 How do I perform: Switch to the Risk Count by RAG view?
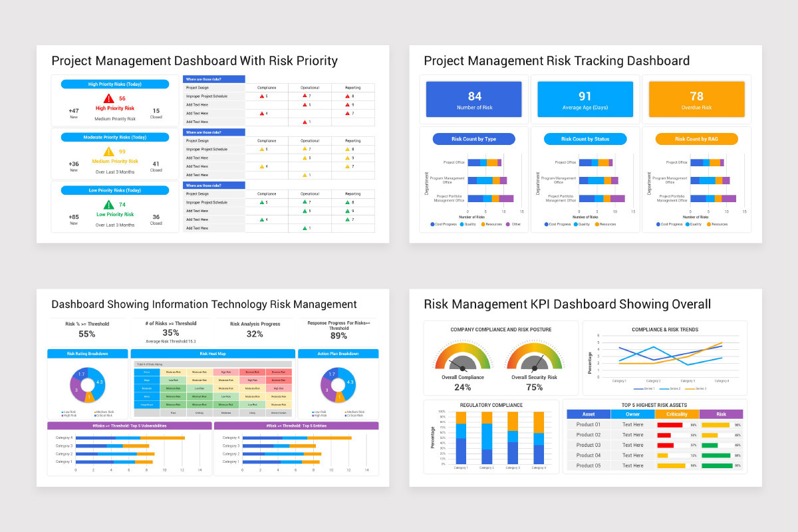coord(697,138)
